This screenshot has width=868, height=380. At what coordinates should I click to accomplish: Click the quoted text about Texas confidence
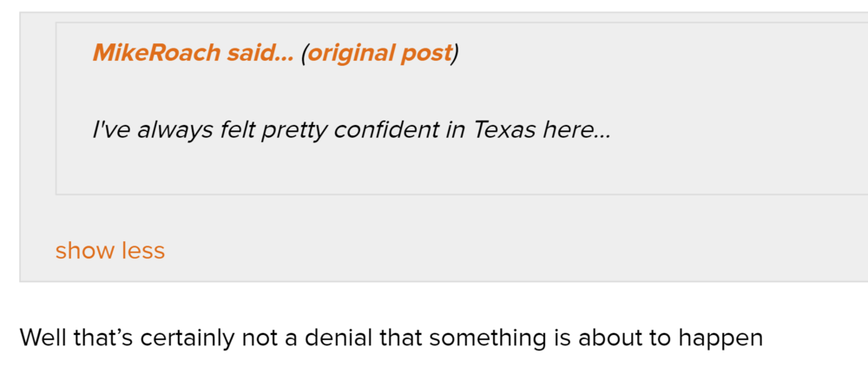(351, 130)
